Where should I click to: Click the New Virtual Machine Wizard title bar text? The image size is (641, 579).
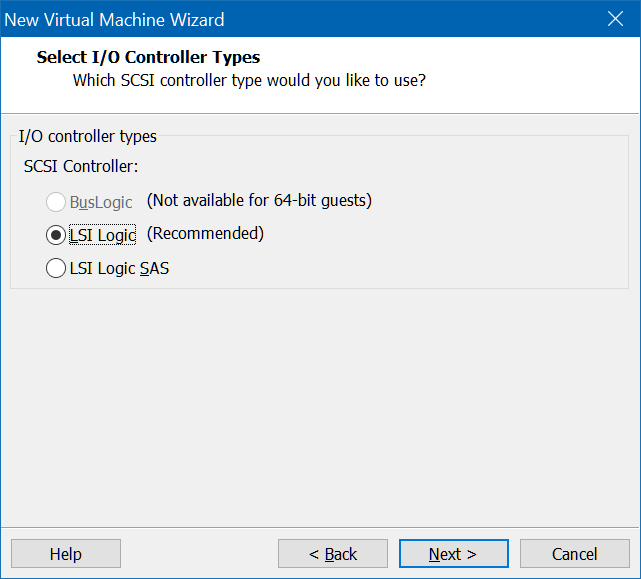[x=114, y=20]
